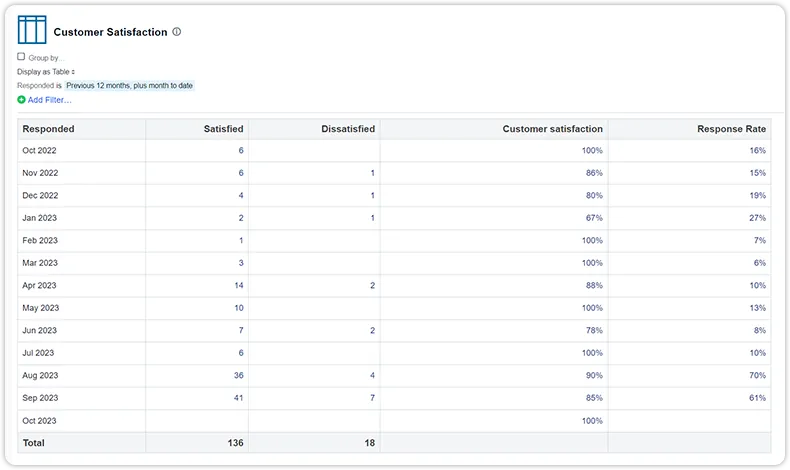Open the Customer Satisfaction info icon

click(177, 32)
